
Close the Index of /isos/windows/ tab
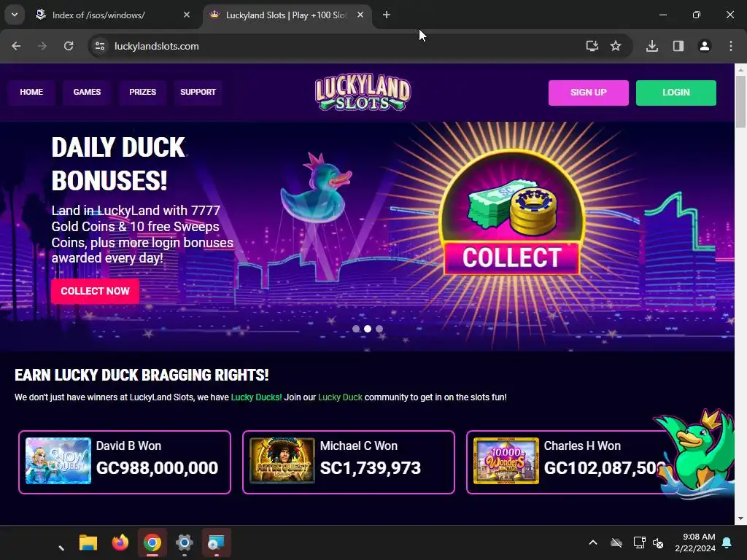tap(187, 15)
